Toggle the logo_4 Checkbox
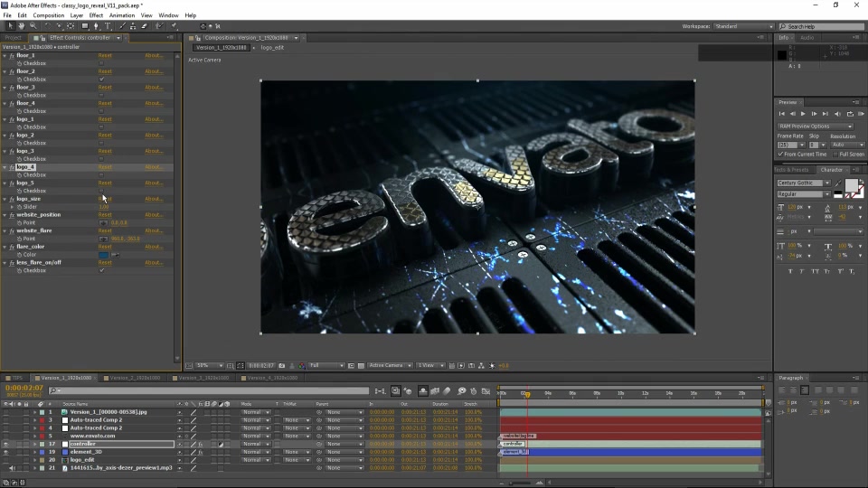The height and width of the screenshot is (488, 868). (101, 174)
